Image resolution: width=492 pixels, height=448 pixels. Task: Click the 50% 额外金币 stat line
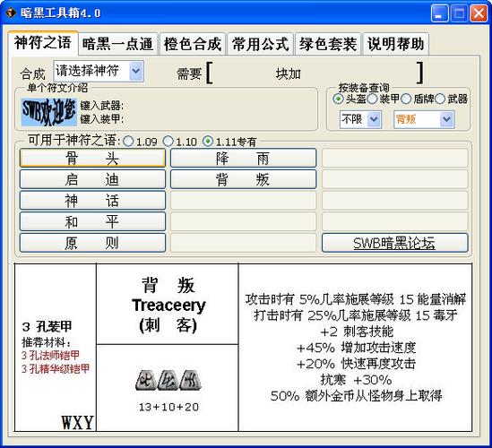point(356,396)
